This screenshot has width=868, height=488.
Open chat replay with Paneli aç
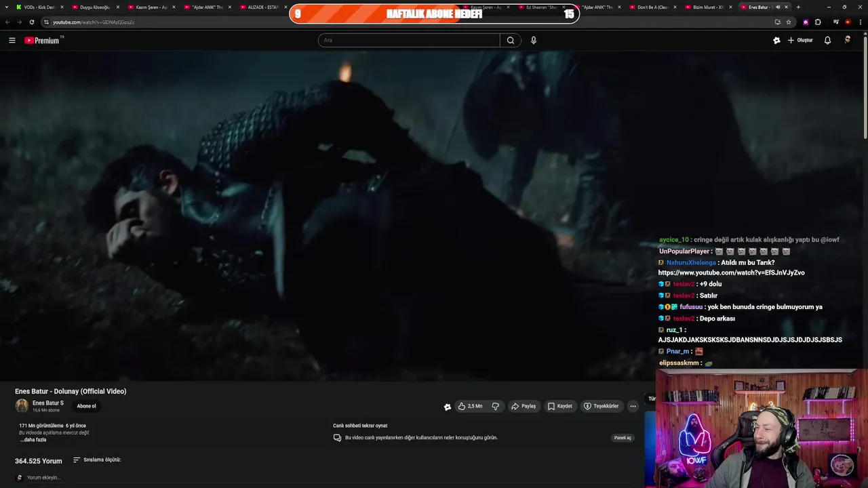coord(623,438)
